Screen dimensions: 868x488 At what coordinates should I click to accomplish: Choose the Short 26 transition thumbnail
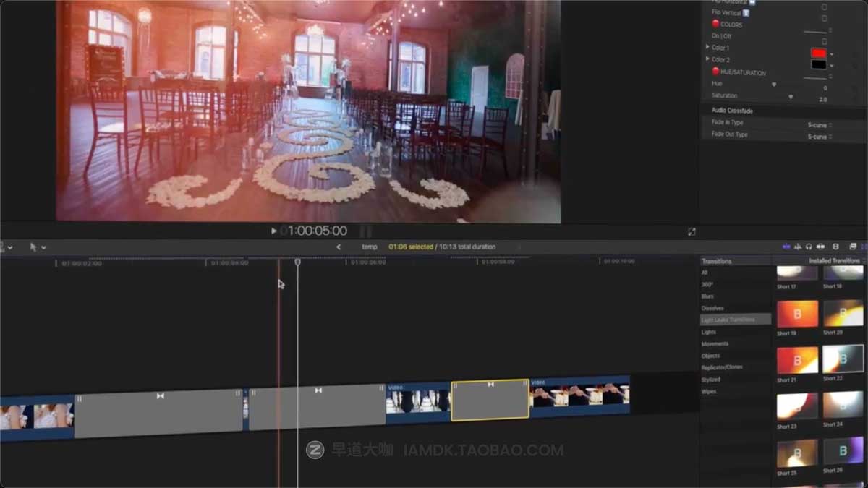(x=843, y=450)
